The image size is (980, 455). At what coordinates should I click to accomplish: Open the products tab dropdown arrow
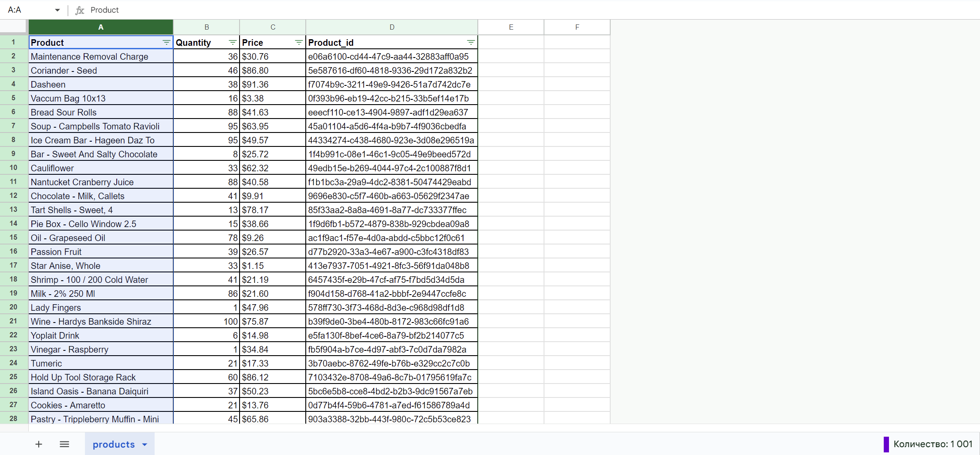pyautogui.click(x=145, y=445)
